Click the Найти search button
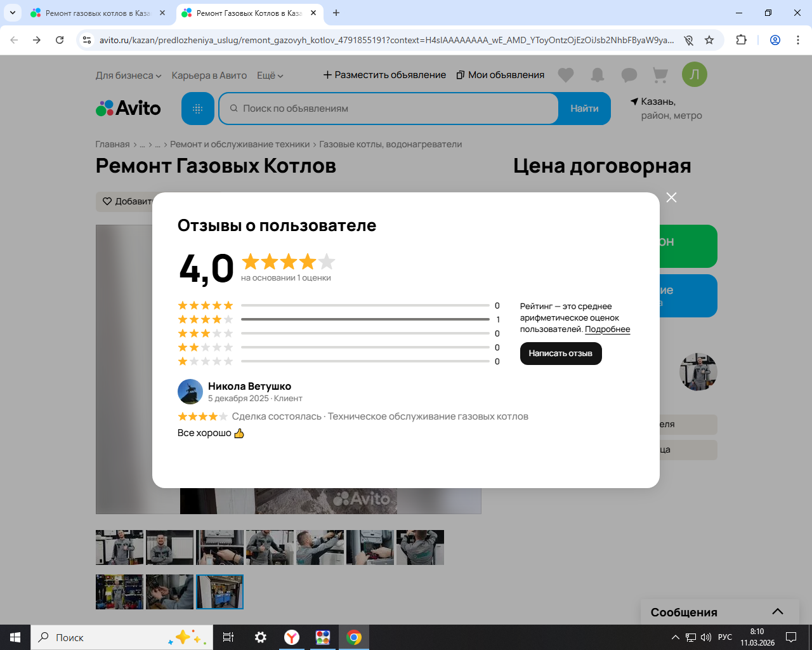This screenshot has height=650, width=812. click(x=584, y=109)
